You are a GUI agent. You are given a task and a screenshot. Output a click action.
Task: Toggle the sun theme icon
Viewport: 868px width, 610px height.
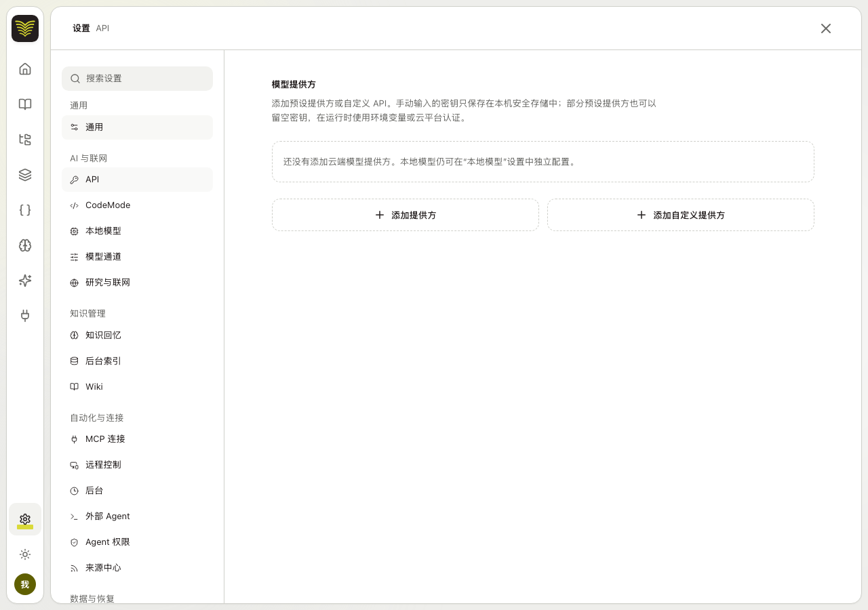pos(25,554)
